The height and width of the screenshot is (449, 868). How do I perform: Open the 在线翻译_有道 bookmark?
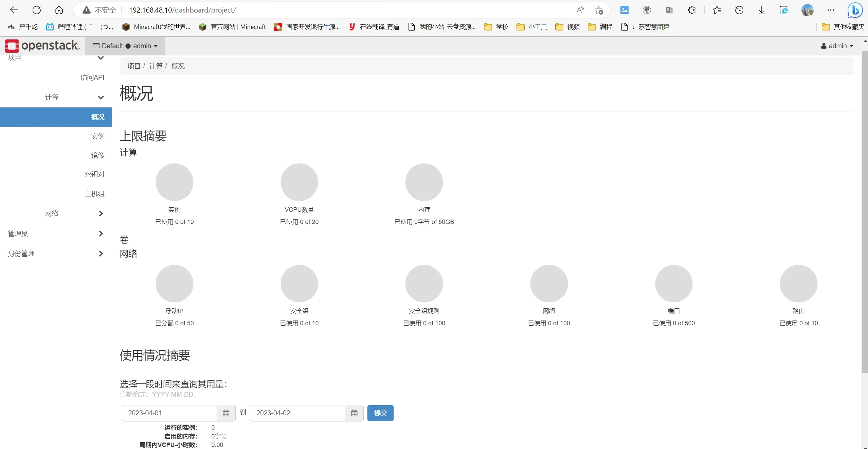point(374,27)
